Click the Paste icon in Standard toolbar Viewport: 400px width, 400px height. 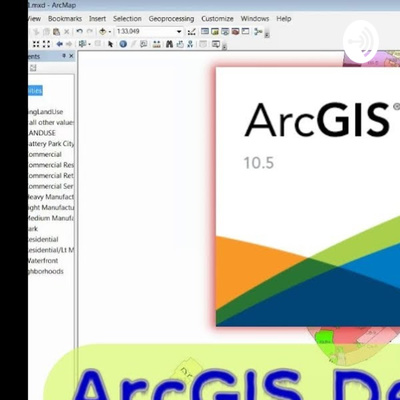(56, 32)
